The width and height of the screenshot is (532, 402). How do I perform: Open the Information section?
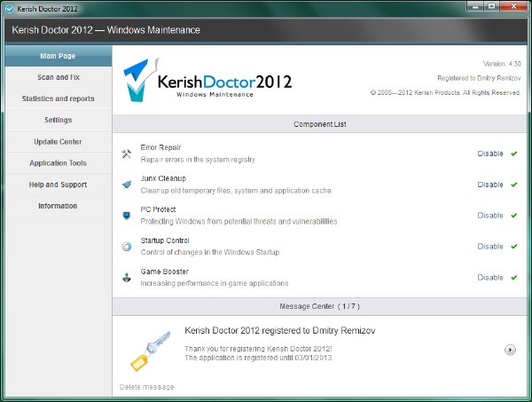[x=59, y=206]
